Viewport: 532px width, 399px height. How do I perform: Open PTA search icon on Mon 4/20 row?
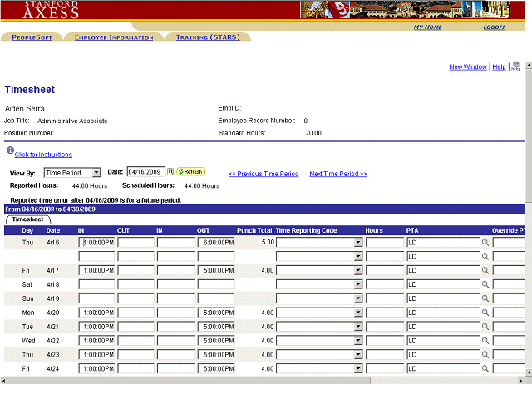pyautogui.click(x=485, y=313)
